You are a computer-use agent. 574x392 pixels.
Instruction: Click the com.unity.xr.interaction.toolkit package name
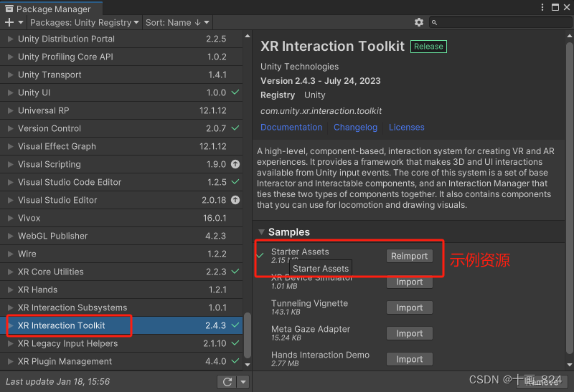click(321, 111)
